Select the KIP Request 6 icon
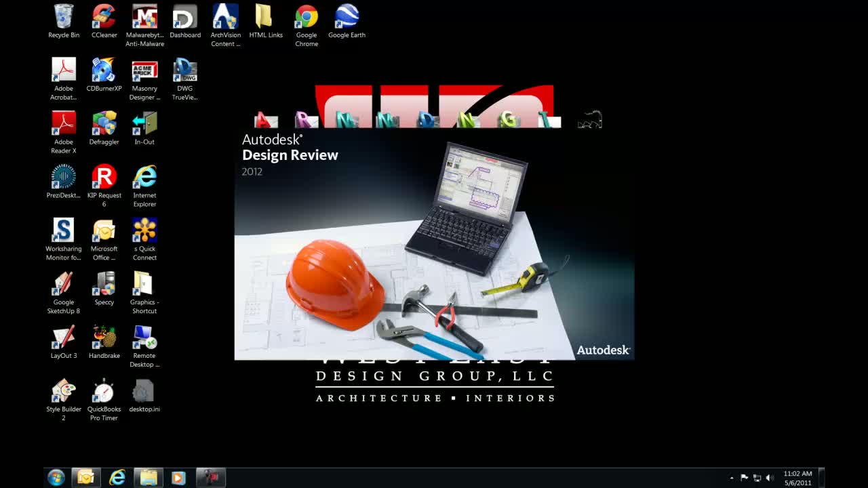The image size is (868, 488). [104, 186]
